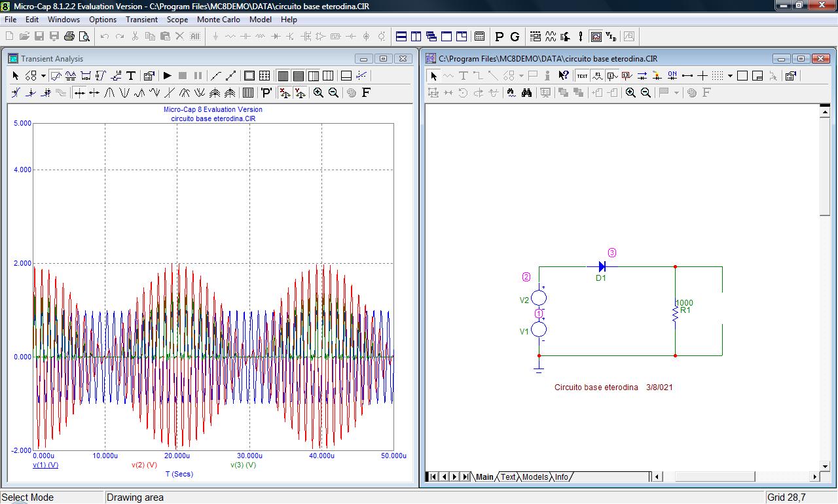The height and width of the screenshot is (504, 838).
Task: Click the Properties icon in Transient Analysis toolbar
Action: point(149,76)
